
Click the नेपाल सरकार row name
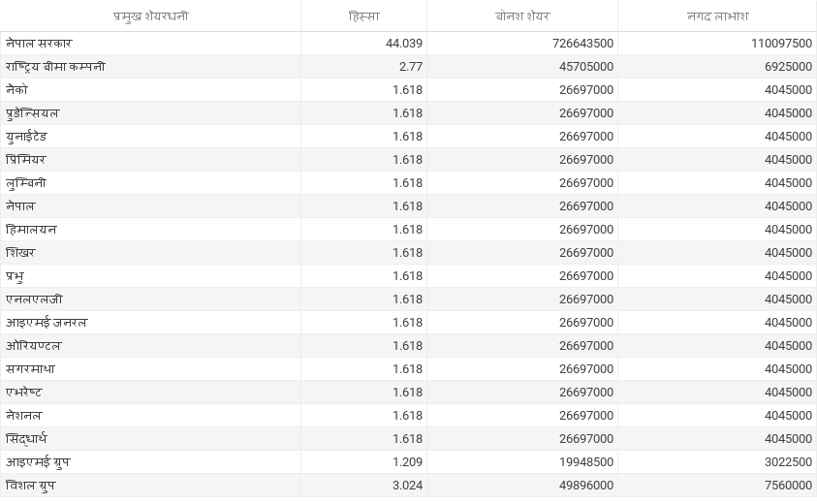(x=39, y=44)
